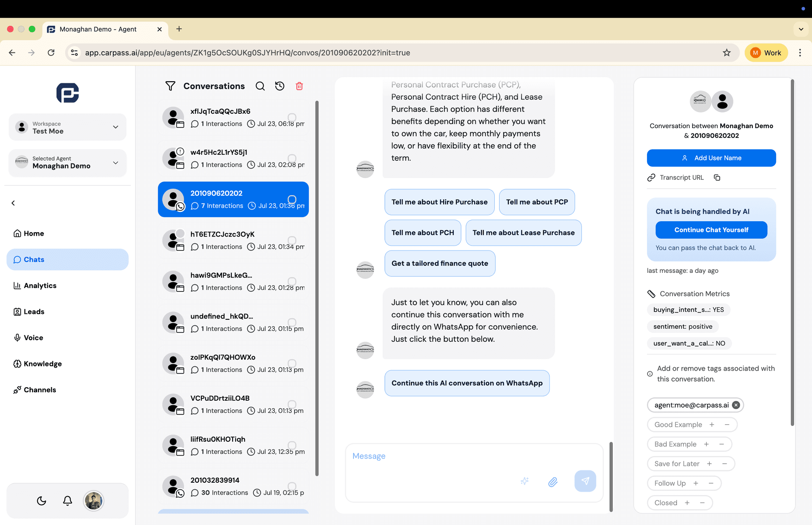Filter conversations using the funnel icon
812x525 pixels.
click(170, 86)
